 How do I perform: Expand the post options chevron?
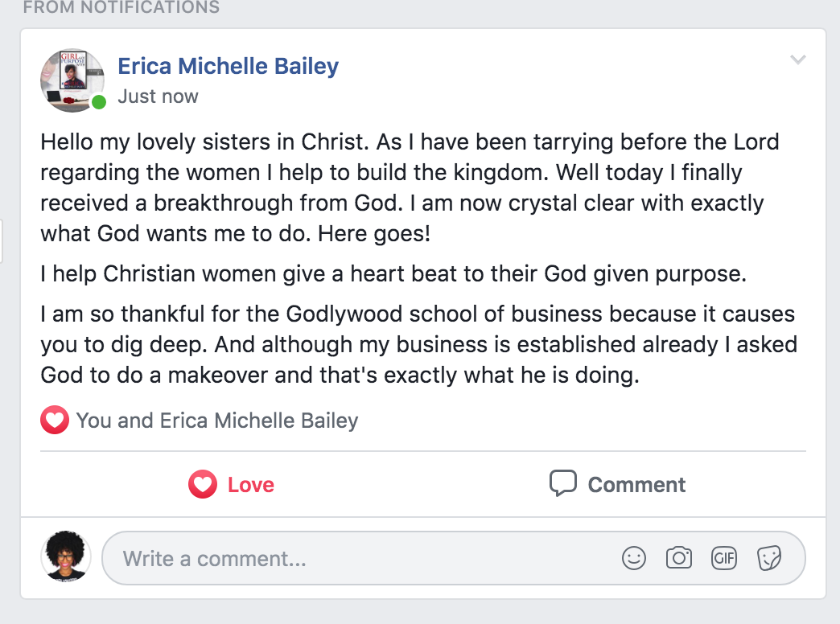pos(798,60)
